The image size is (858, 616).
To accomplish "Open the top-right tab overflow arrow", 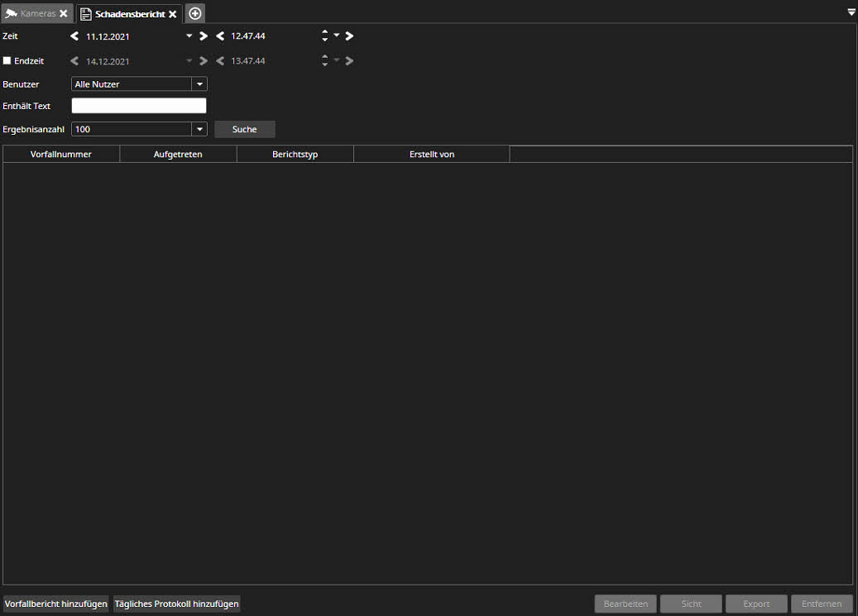I will (851, 12).
